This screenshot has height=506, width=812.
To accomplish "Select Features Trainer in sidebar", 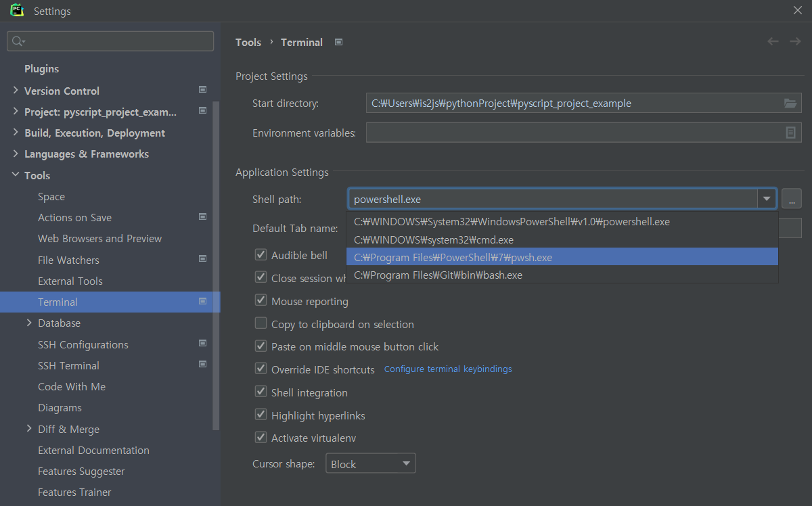I will point(74,492).
